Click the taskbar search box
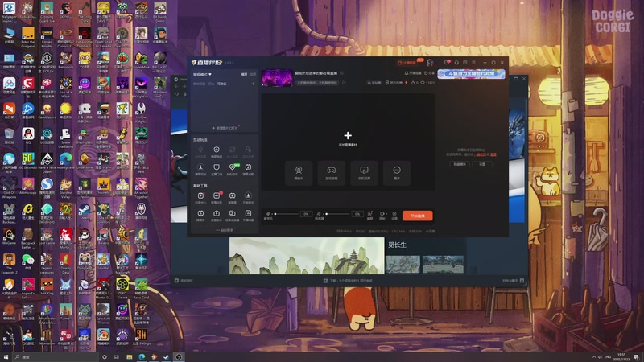The height and width of the screenshot is (362, 644). click(56, 357)
